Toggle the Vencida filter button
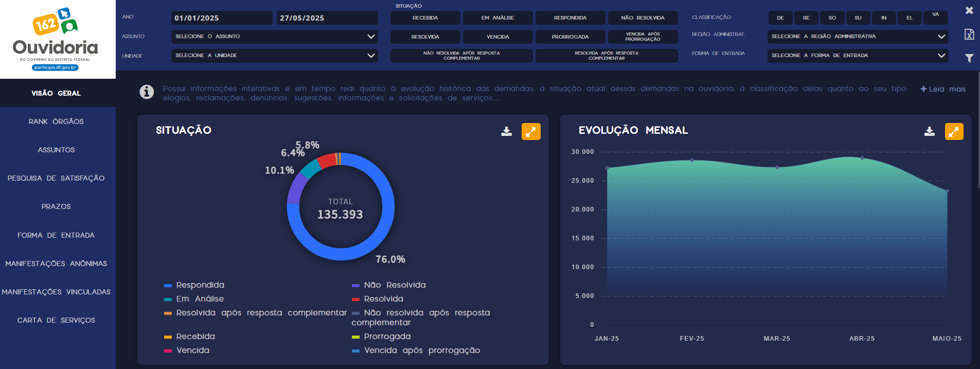980x369 pixels. (497, 37)
